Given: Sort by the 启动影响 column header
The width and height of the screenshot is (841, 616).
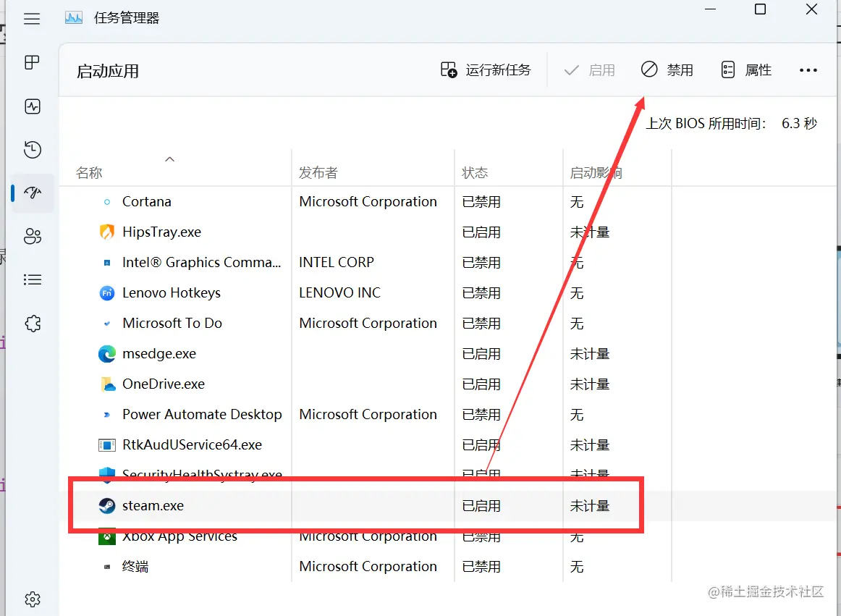Looking at the screenshot, I should click(x=596, y=173).
